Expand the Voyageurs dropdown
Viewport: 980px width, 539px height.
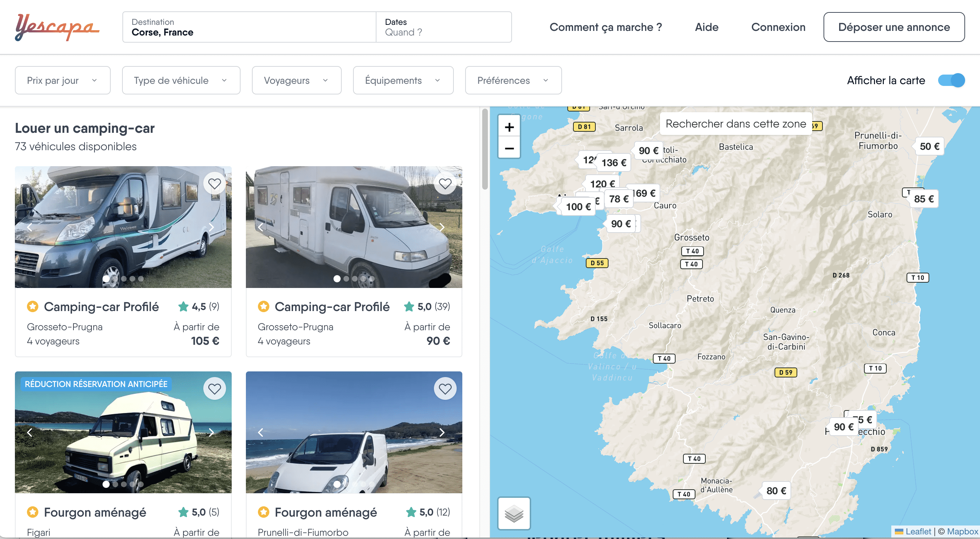(x=296, y=80)
